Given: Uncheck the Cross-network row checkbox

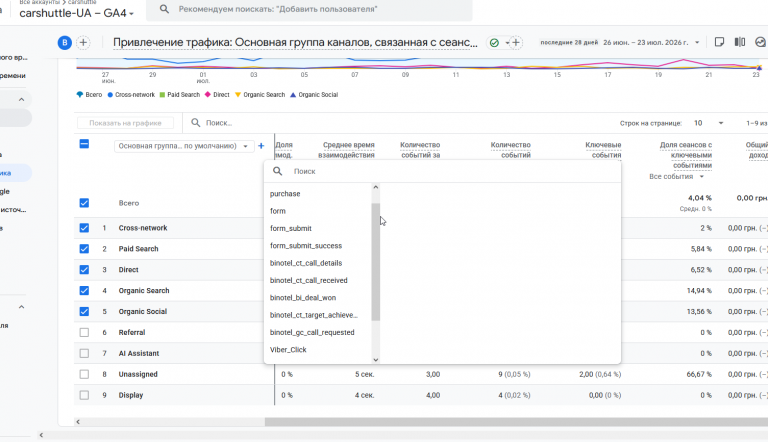Looking at the screenshot, I should 84,228.
